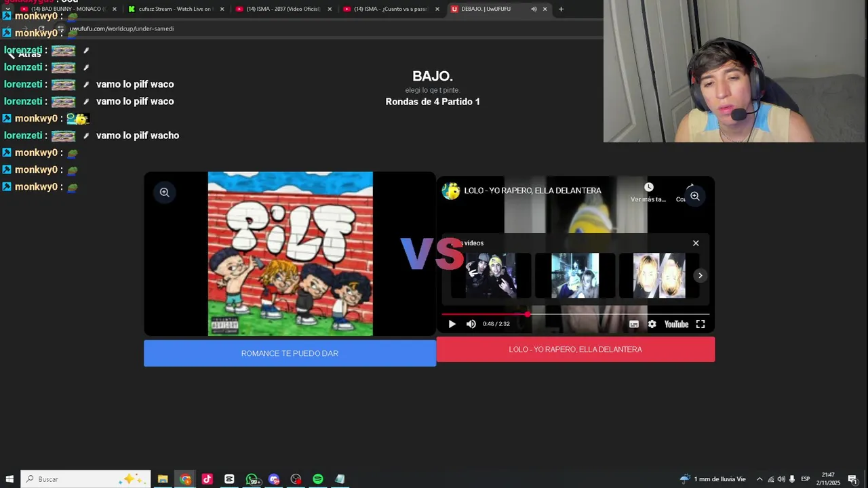Viewport: 868px width, 488px height.
Task: Switch to ISMA - 2037 Video Oficial tab
Action: pos(283,9)
